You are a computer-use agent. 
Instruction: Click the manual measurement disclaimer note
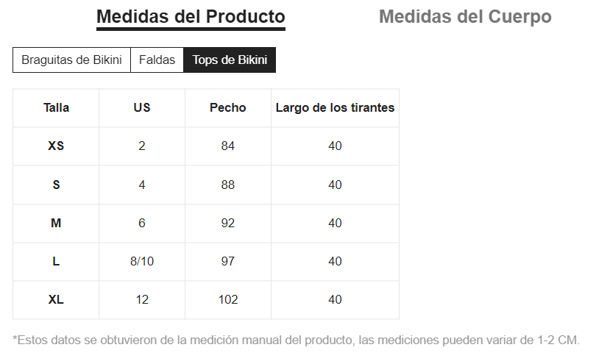coord(297,340)
